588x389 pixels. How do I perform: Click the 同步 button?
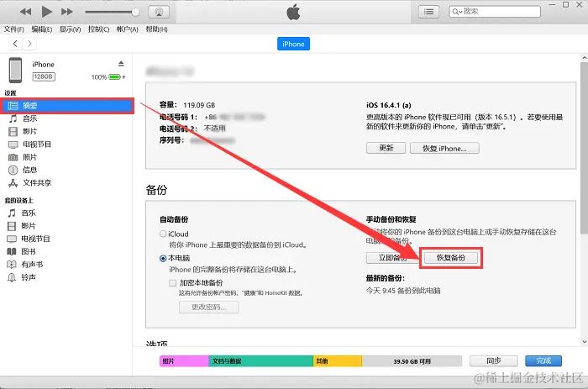pyautogui.click(x=494, y=361)
